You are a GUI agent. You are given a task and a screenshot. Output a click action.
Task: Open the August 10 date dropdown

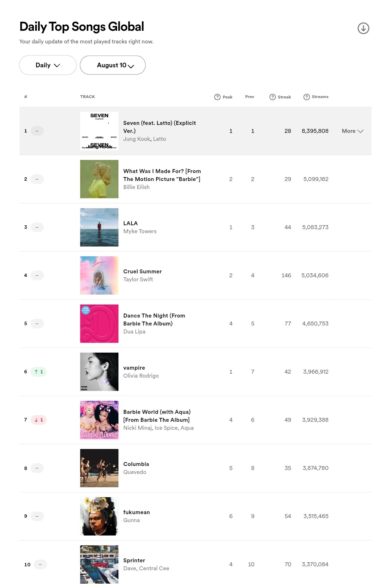tap(113, 65)
